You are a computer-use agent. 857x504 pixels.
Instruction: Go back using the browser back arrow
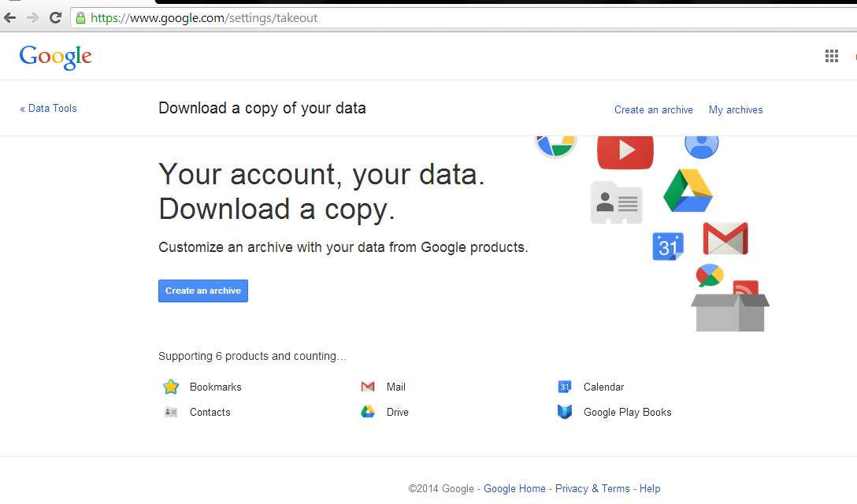coord(9,18)
